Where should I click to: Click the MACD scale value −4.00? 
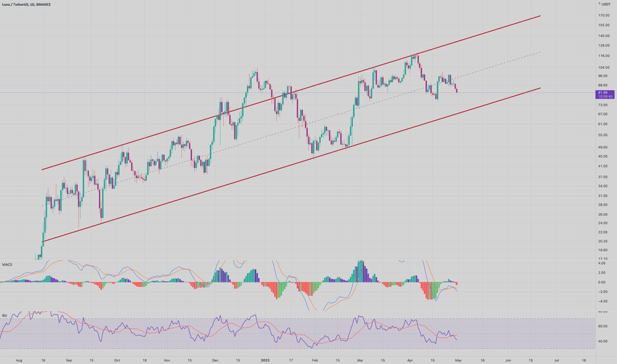602,301
